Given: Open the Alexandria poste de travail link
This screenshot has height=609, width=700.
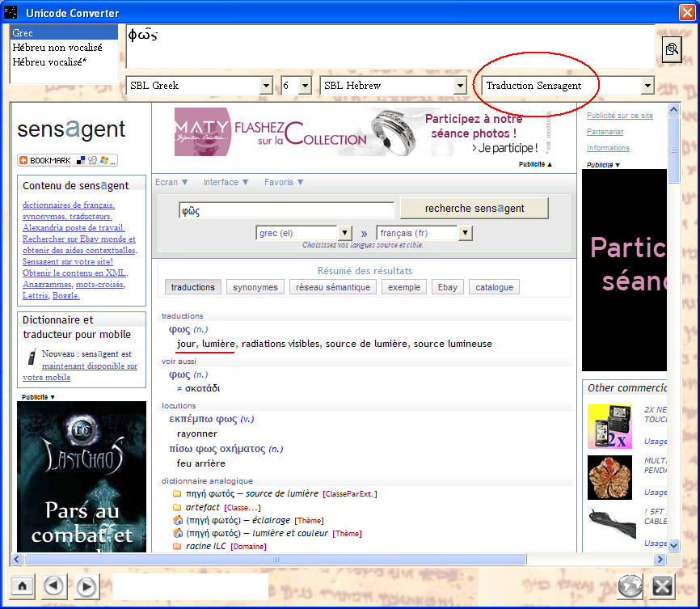Looking at the screenshot, I should 74,228.
